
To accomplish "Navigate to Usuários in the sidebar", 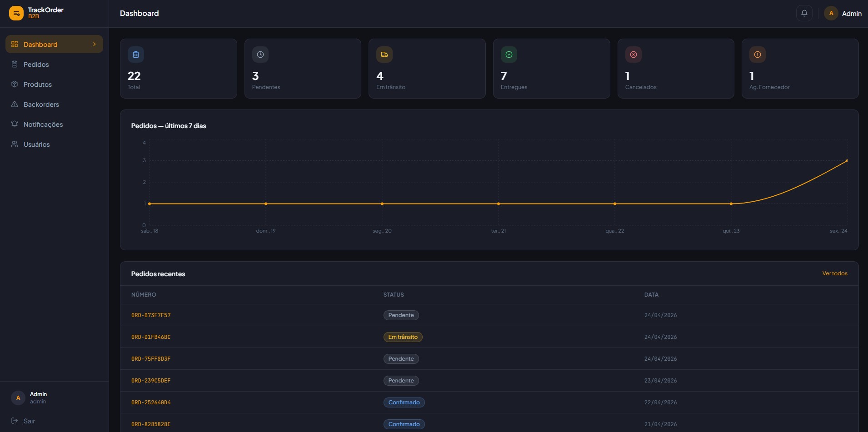I will tap(37, 144).
